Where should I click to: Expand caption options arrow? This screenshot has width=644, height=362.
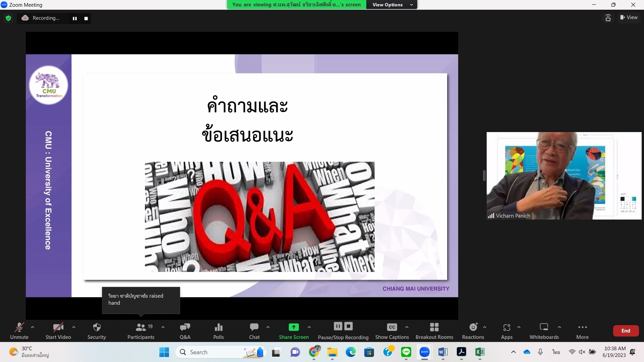[407, 327]
